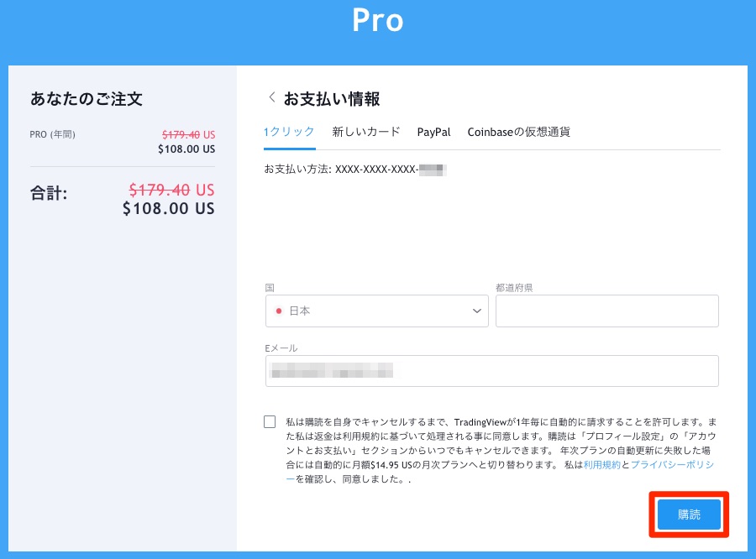Check the auto-renewal agreement checkbox
The image size is (756, 559).
point(270,422)
